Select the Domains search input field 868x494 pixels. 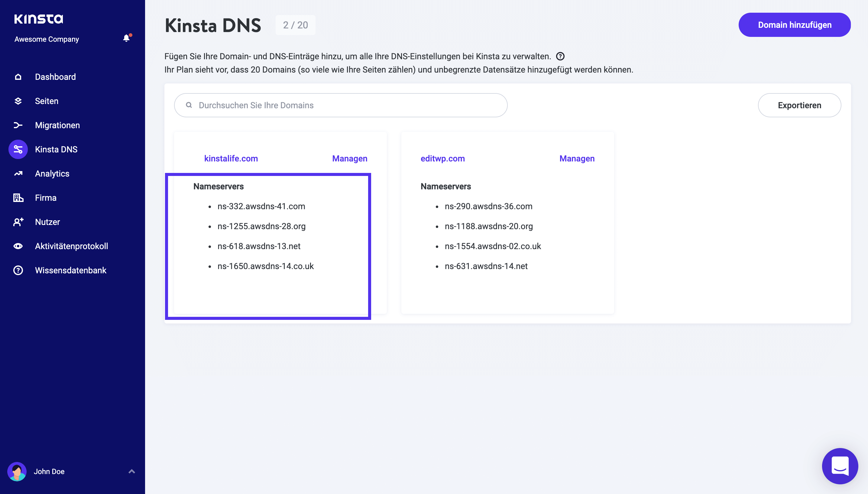point(341,105)
